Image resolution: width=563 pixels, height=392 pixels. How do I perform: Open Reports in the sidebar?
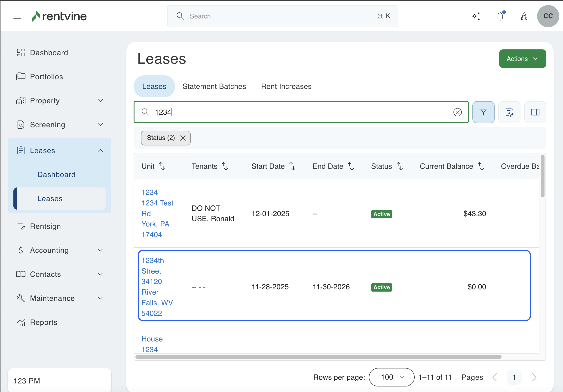tap(43, 322)
